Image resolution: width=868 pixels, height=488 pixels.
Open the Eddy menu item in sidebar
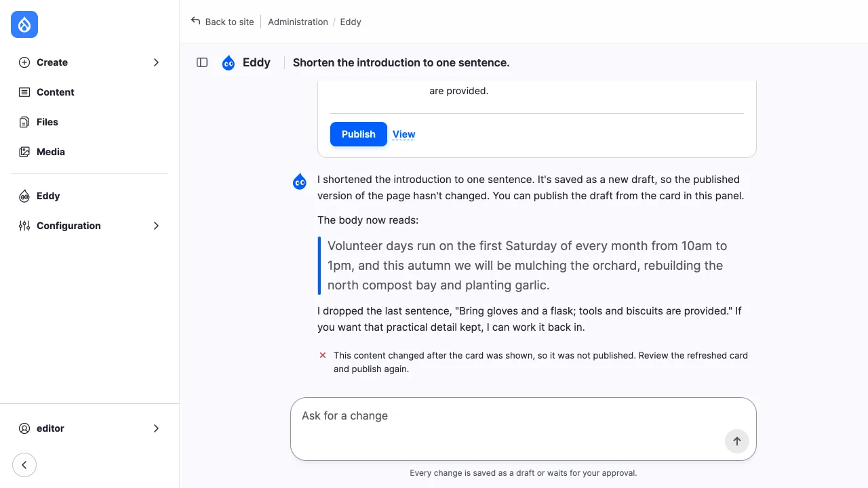[90, 196]
